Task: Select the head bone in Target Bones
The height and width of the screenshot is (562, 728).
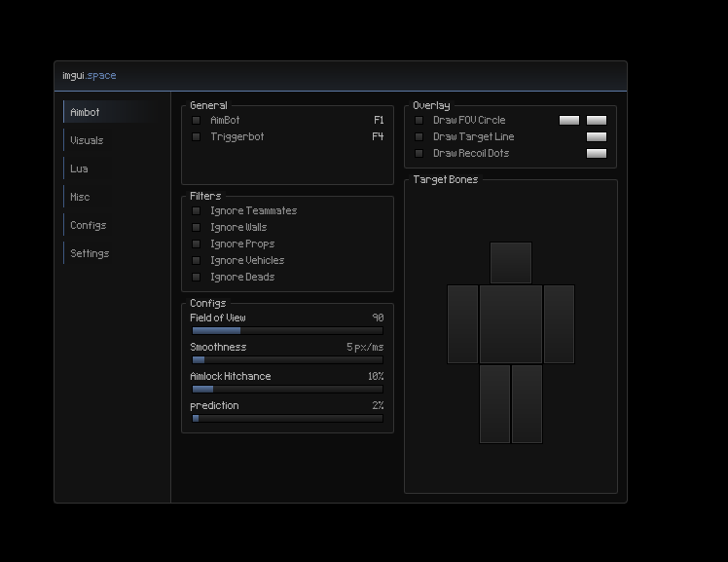Action: (x=511, y=262)
